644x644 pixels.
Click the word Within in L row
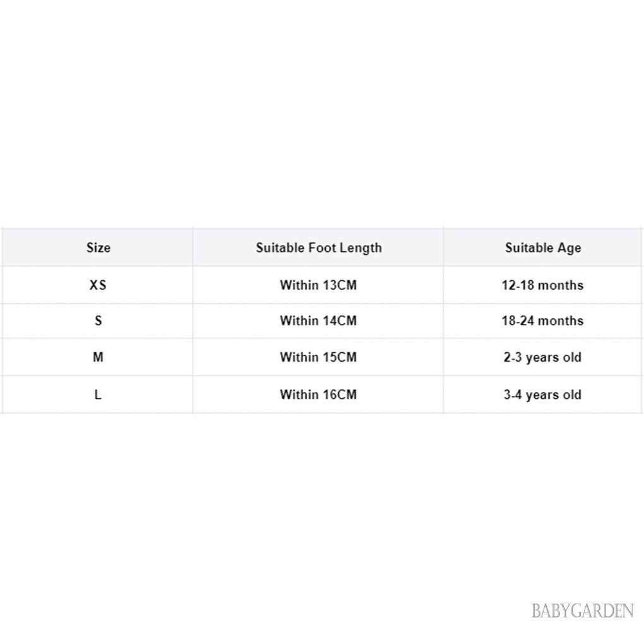point(299,395)
